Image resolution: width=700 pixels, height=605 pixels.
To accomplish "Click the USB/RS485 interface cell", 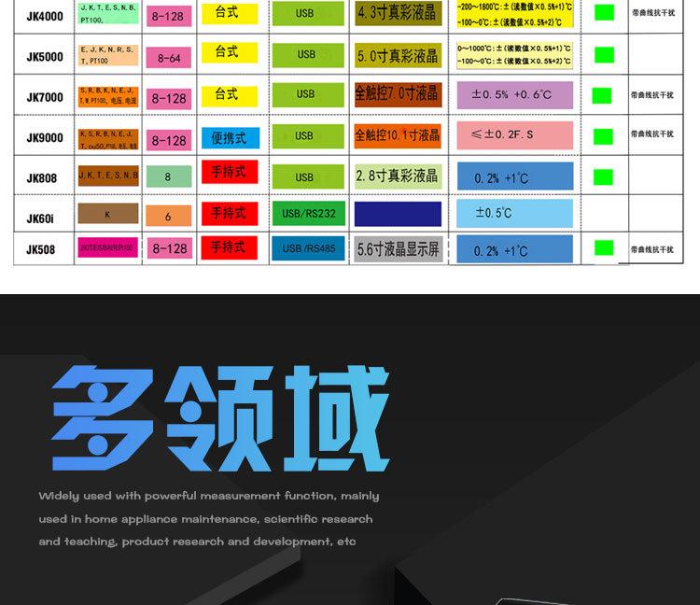I will click(x=308, y=248).
